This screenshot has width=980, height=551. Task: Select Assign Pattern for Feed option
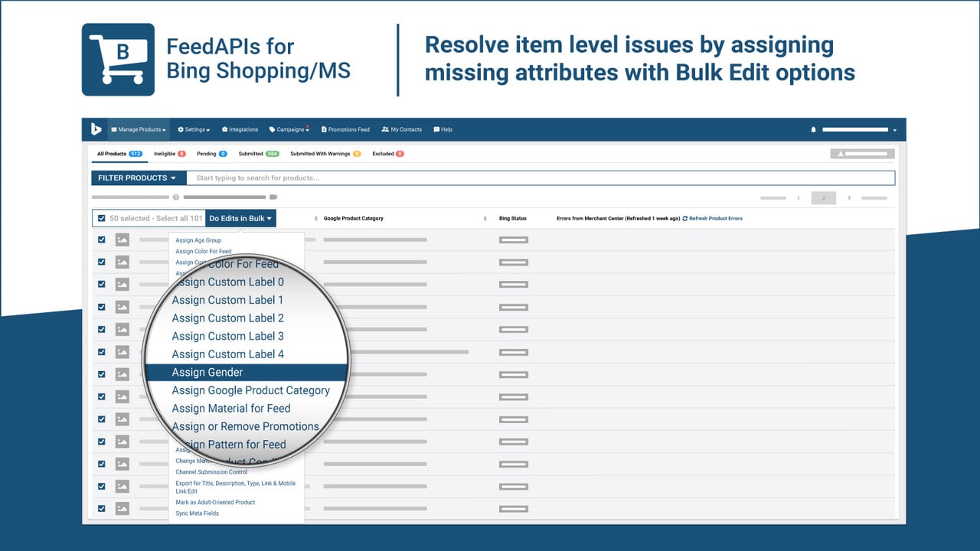(x=230, y=445)
